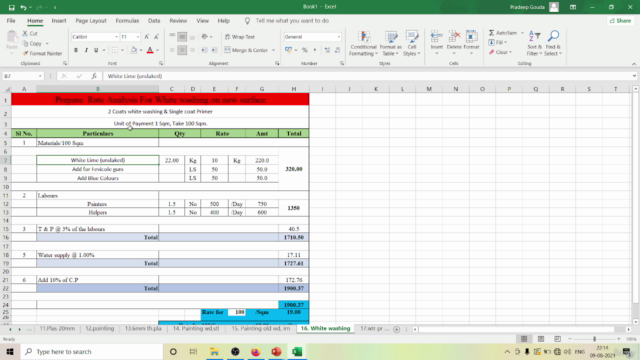Click the Share button
Viewport: 640px width, 360px height.
pos(620,21)
